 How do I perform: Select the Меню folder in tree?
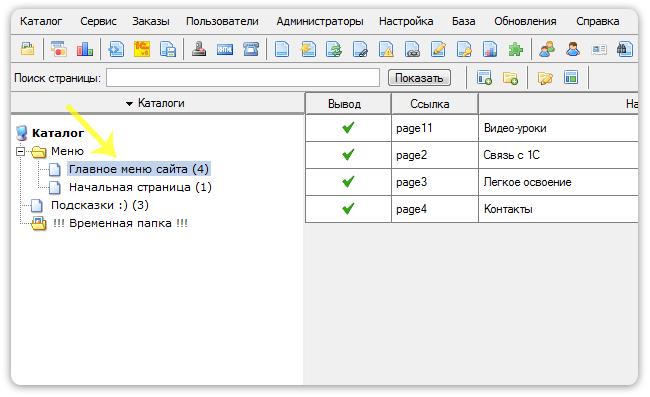coord(67,151)
